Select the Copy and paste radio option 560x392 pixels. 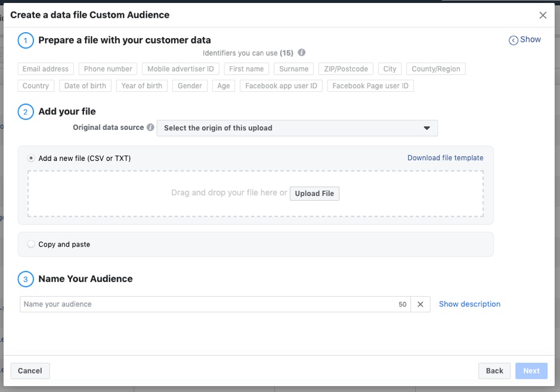[31, 244]
